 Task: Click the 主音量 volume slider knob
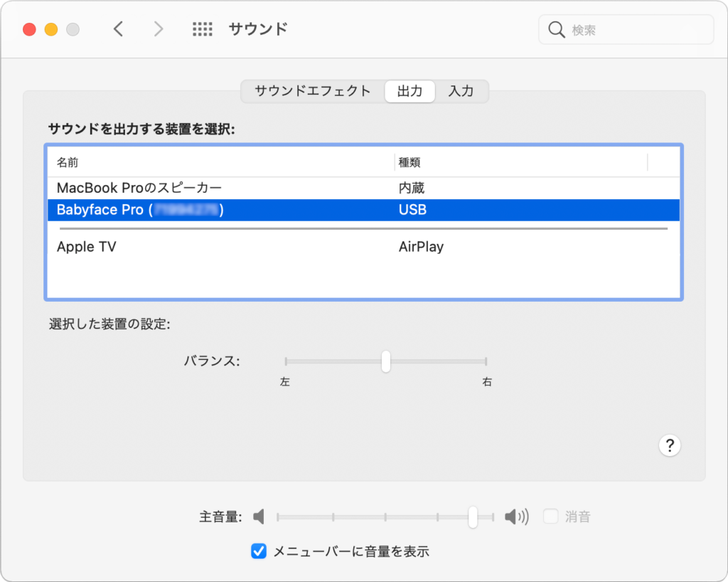point(473,517)
